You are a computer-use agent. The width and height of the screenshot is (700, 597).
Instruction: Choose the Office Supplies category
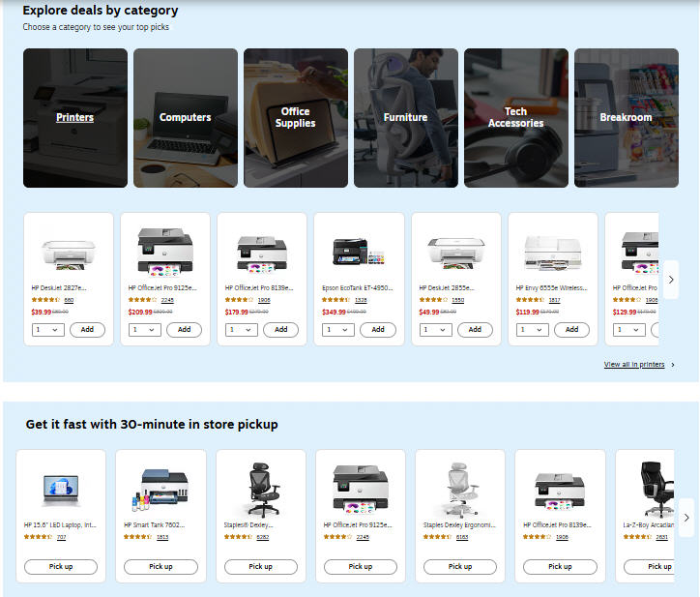point(295,117)
